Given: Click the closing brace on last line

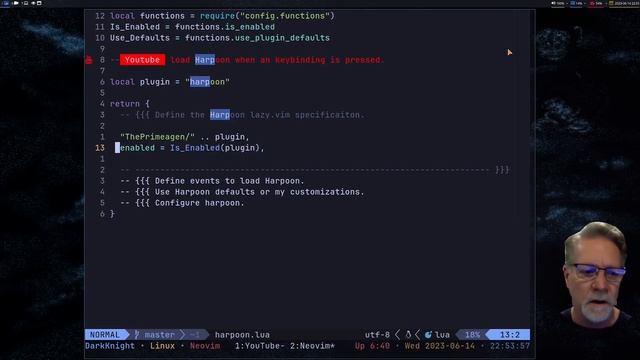Looking at the screenshot, I should tap(112, 214).
